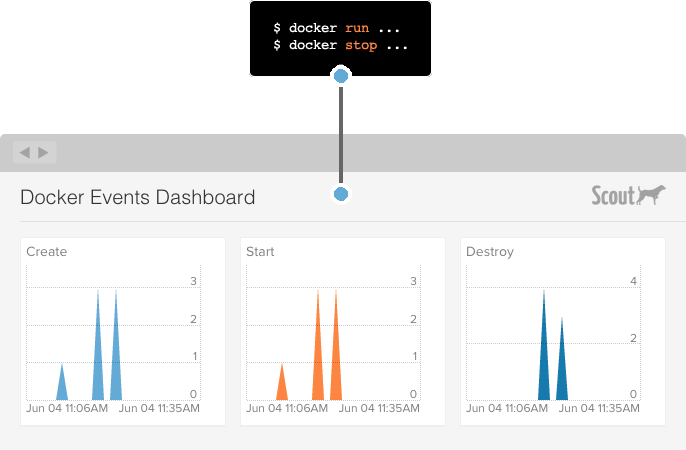Viewport: 686px width, 450px height.
Task: Click 'Jun 04 11:35AM' under Destroy chart
Action: (599, 408)
